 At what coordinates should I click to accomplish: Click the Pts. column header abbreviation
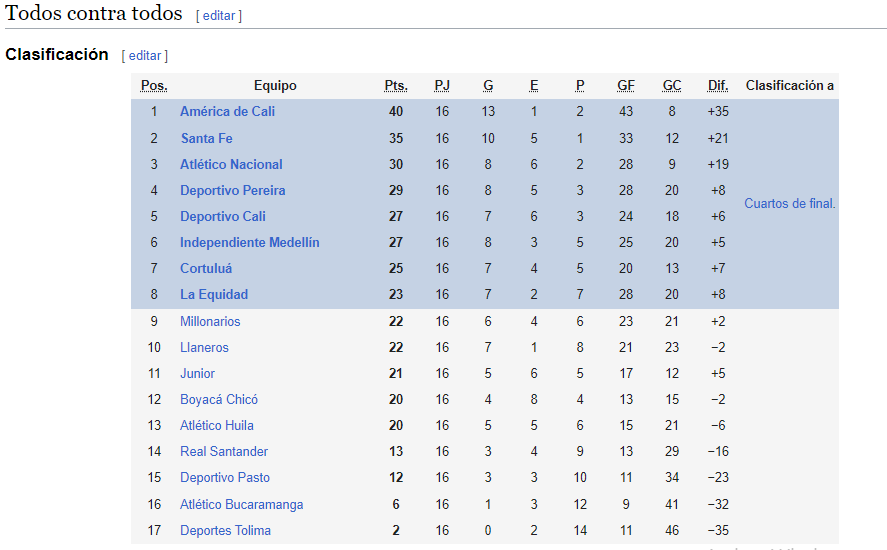click(x=396, y=85)
